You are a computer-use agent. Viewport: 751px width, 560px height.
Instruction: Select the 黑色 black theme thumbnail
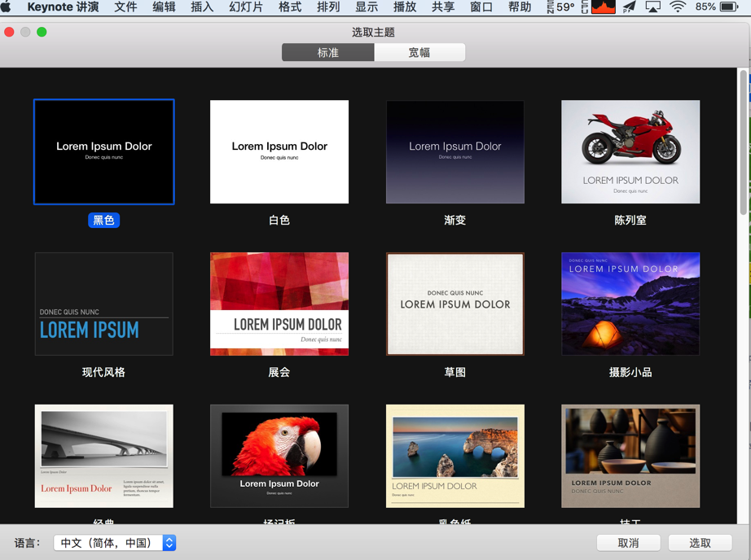tap(104, 151)
